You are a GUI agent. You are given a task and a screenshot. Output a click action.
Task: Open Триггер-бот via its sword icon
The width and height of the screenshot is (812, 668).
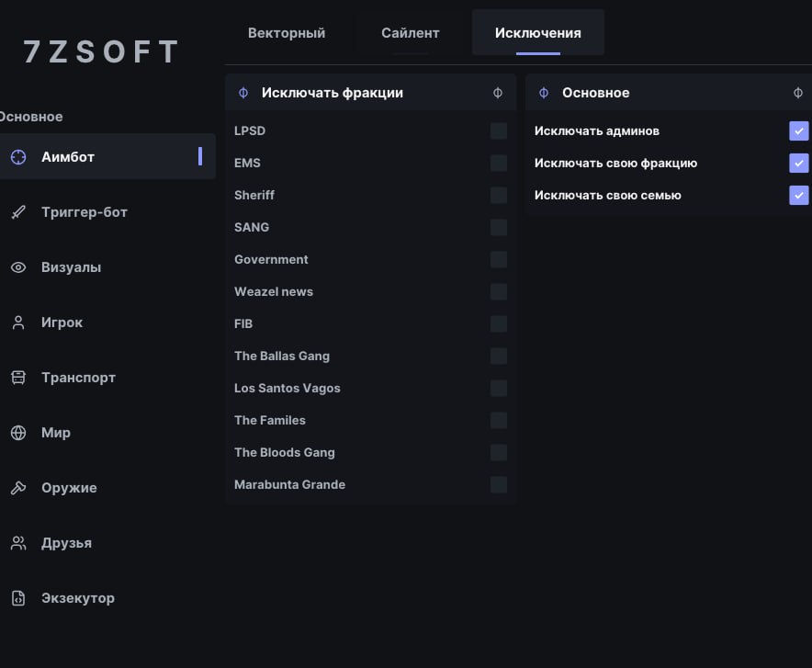point(18,212)
